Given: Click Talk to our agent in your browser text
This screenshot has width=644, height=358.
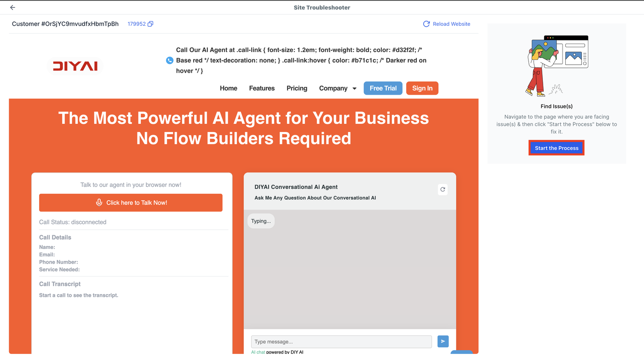Looking at the screenshot, I should click(x=131, y=185).
